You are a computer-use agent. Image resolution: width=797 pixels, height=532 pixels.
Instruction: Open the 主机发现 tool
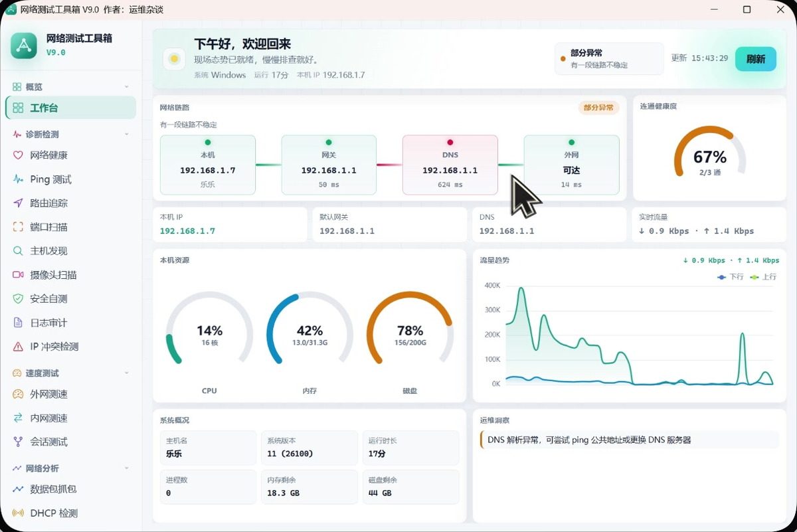coord(70,251)
